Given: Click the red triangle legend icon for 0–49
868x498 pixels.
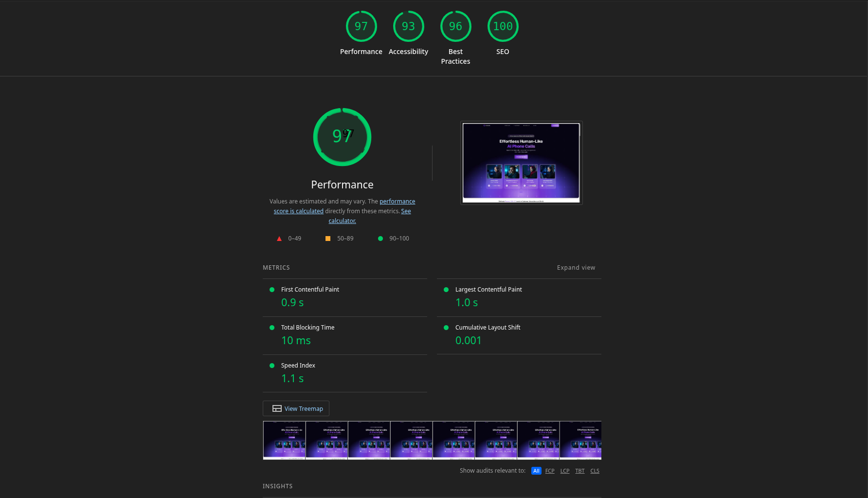Looking at the screenshot, I should tap(279, 239).
